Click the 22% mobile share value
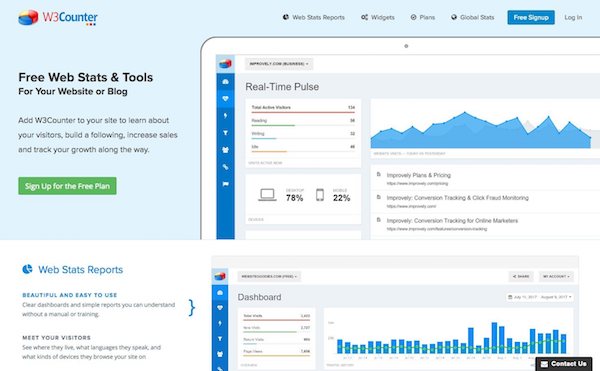This screenshot has height=371, width=600. 341,198
